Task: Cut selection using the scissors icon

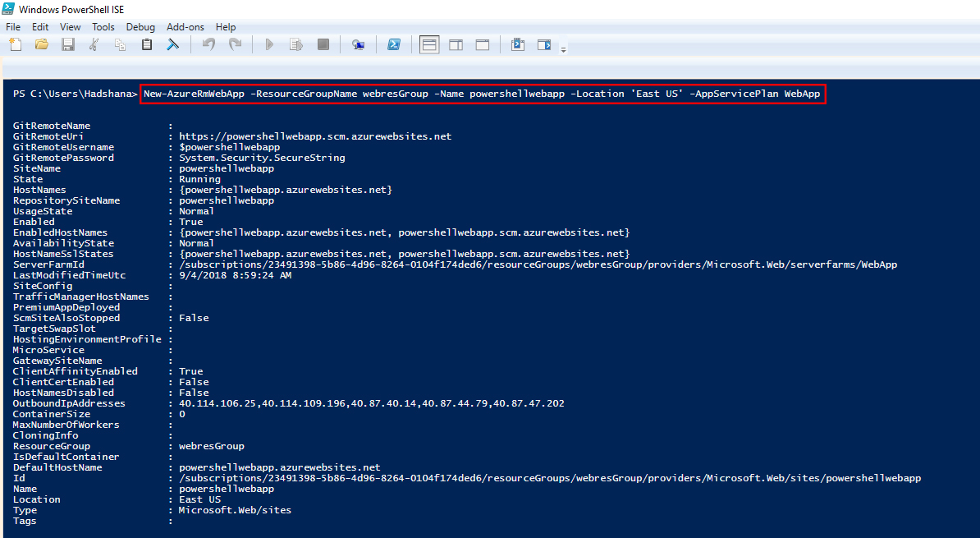Action: (94, 44)
